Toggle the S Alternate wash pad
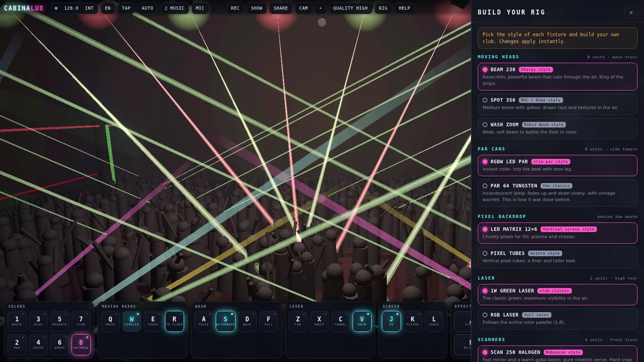This screenshot has height=362, width=644. pos(225,321)
